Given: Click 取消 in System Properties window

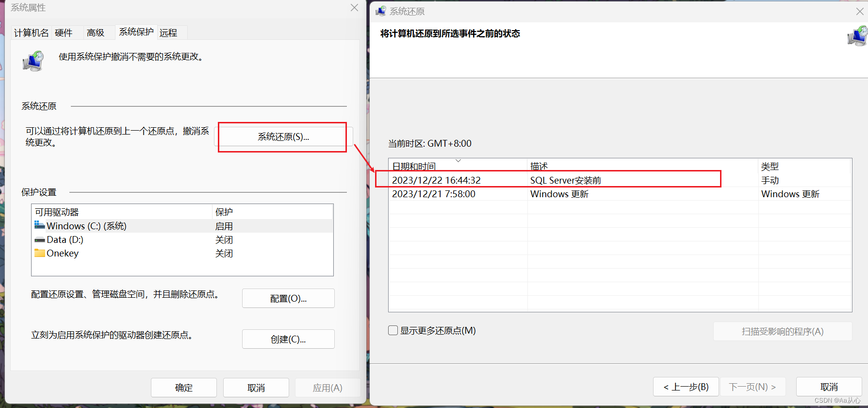Looking at the screenshot, I should tap(256, 388).
